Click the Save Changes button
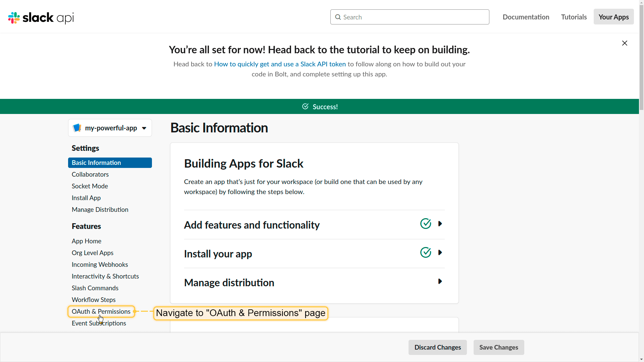Image resolution: width=644 pixels, height=362 pixels. (498, 347)
